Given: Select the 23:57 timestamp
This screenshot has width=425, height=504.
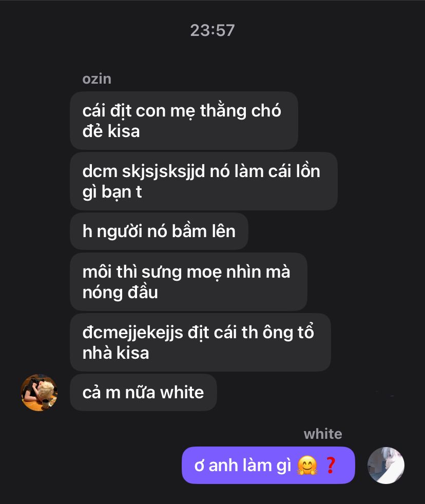Looking at the screenshot, I should (212, 30).
